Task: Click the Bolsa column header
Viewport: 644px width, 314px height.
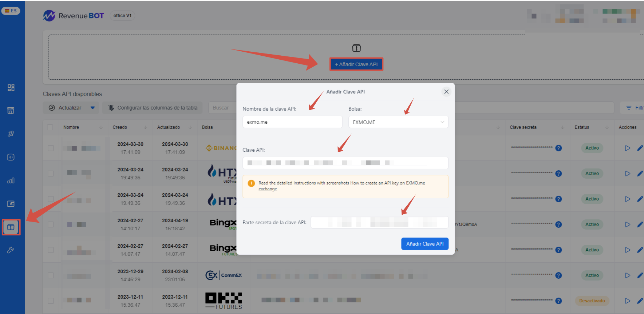Action: point(207,127)
